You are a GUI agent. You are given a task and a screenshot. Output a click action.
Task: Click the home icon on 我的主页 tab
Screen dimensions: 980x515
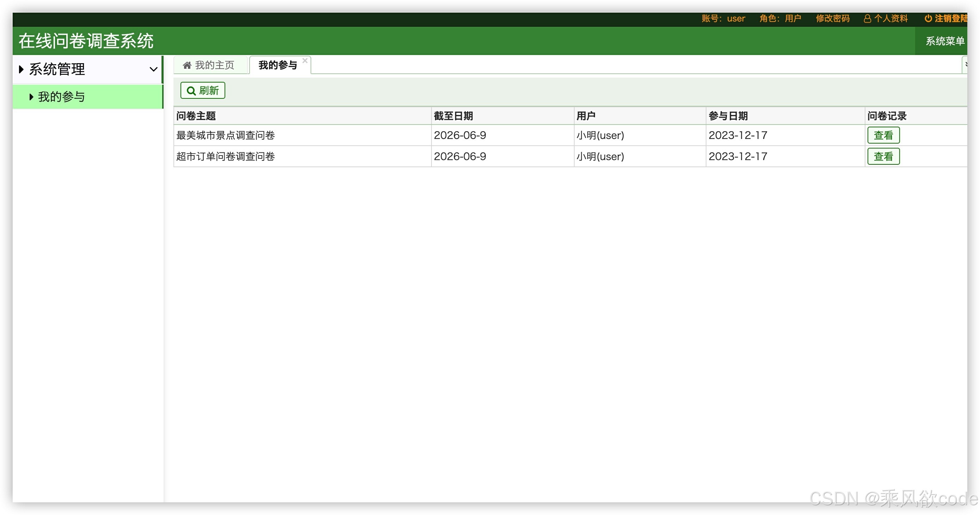coord(187,66)
